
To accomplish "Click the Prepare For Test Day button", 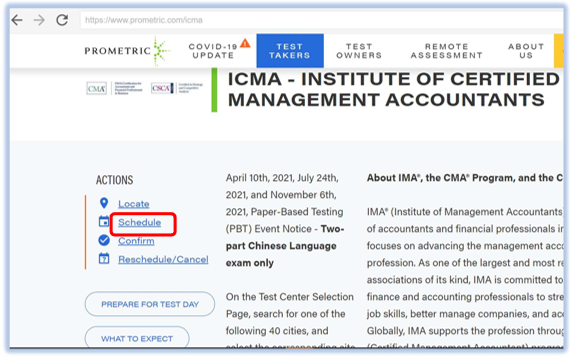I will click(150, 304).
